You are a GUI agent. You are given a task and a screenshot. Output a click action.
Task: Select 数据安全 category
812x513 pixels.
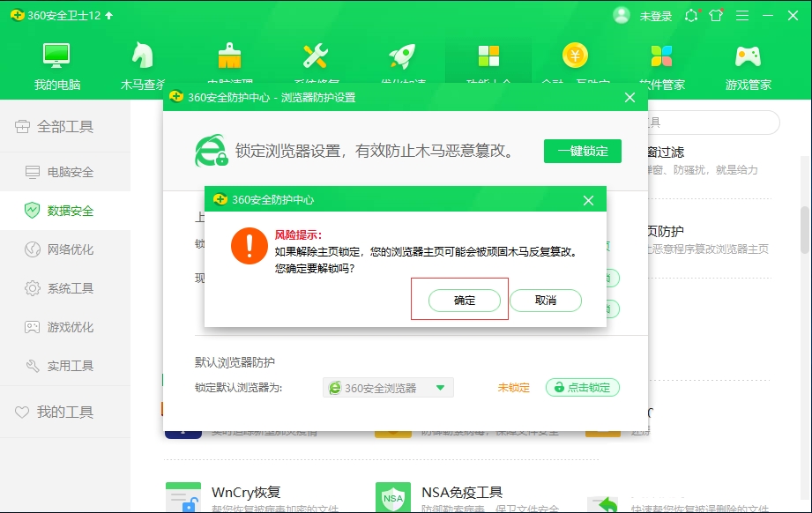[65, 211]
